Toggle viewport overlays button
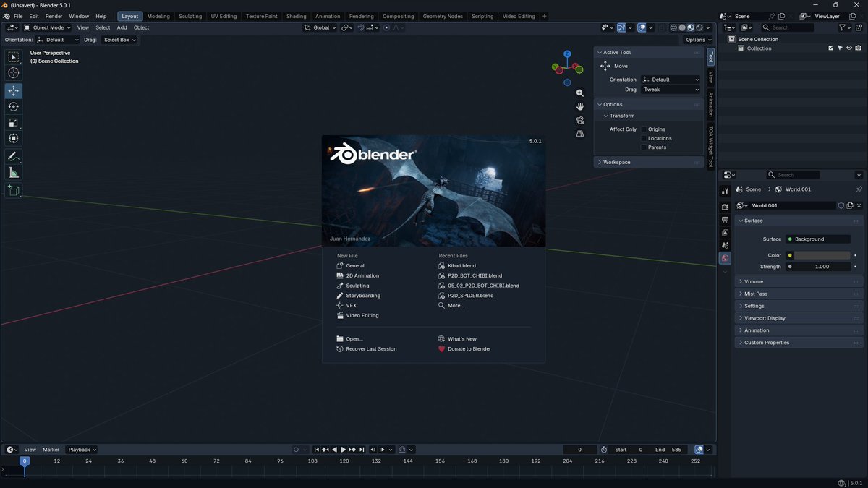 point(642,27)
